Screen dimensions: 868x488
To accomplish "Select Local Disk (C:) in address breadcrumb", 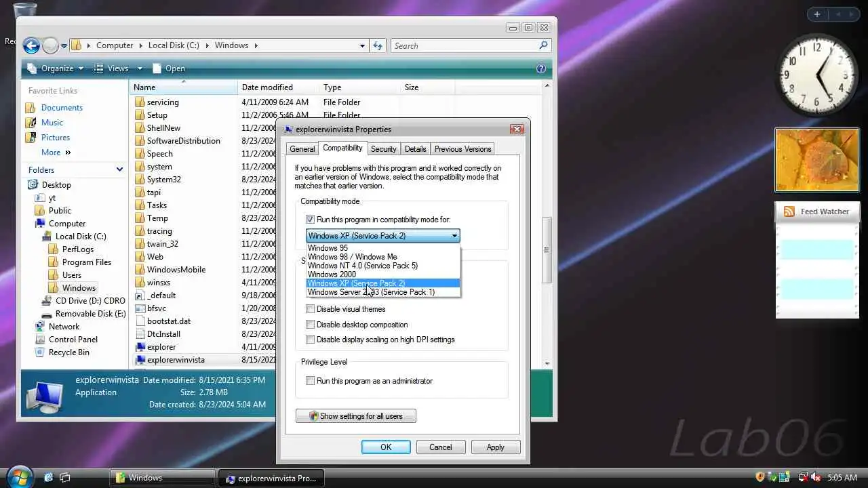I will (x=174, y=45).
